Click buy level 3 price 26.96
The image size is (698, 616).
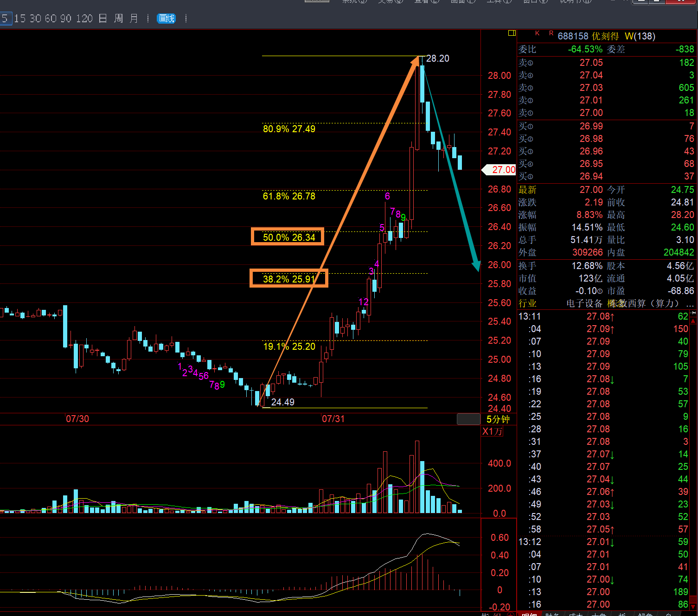(591, 151)
